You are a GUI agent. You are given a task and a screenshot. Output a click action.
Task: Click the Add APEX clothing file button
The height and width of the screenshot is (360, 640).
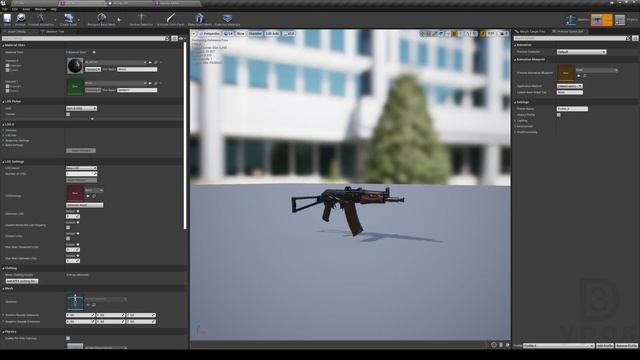coord(22,281)
